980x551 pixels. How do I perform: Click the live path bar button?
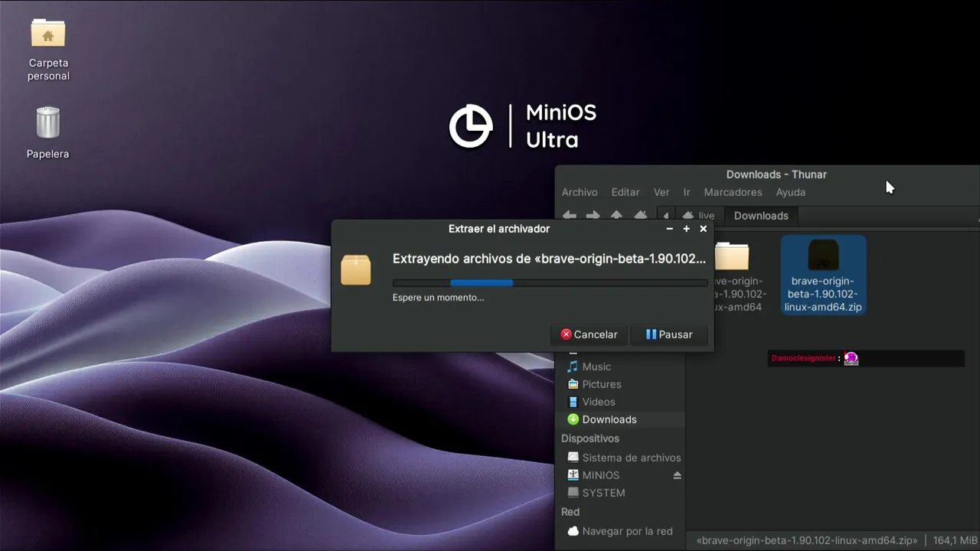(x=699, y=216)
